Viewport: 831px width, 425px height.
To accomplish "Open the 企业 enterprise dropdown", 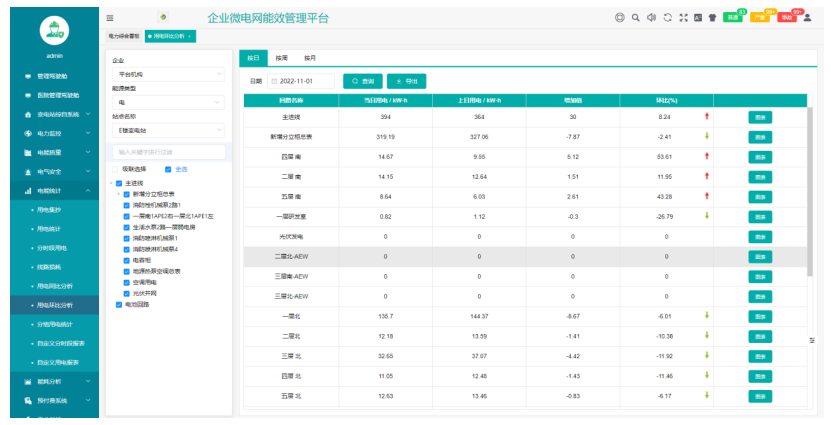I will coord(168,75).
